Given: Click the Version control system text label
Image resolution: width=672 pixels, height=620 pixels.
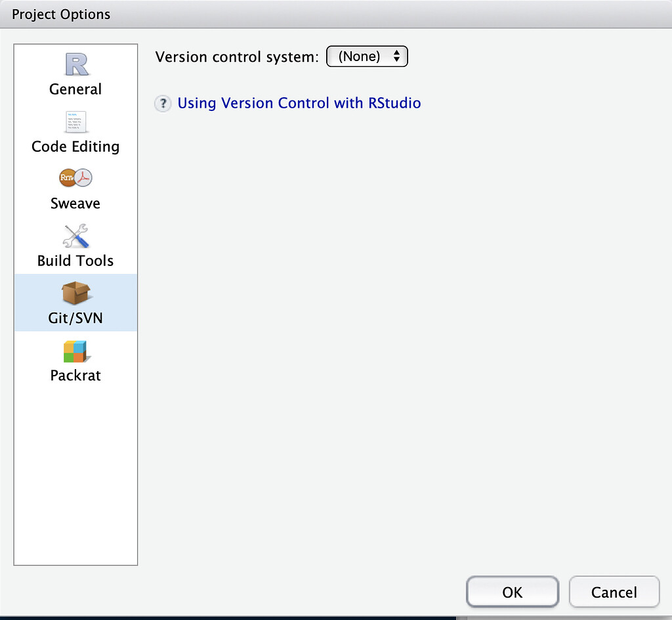Looking at the screenshot, I should pos(237,56).
